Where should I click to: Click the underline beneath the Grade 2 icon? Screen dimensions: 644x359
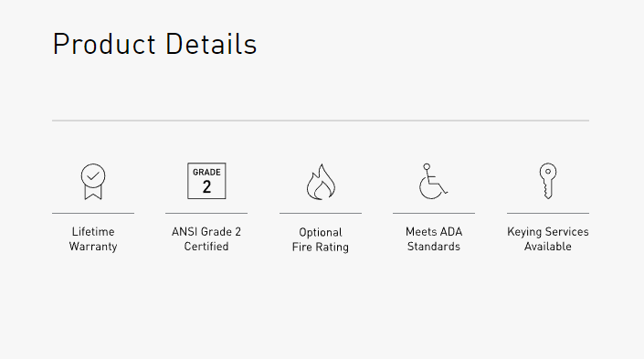(x=206, y=213)
